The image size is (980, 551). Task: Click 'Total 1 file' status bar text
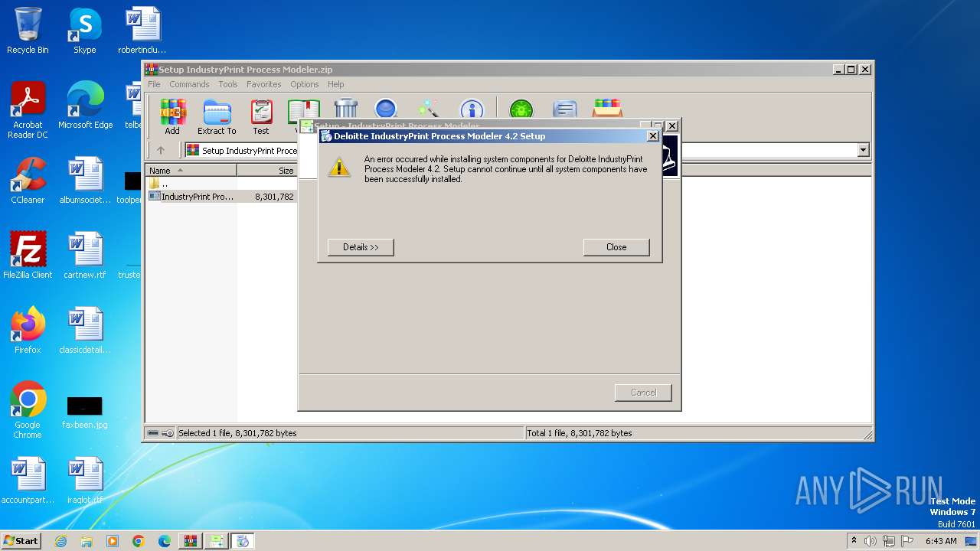click(x=580, y=433)
